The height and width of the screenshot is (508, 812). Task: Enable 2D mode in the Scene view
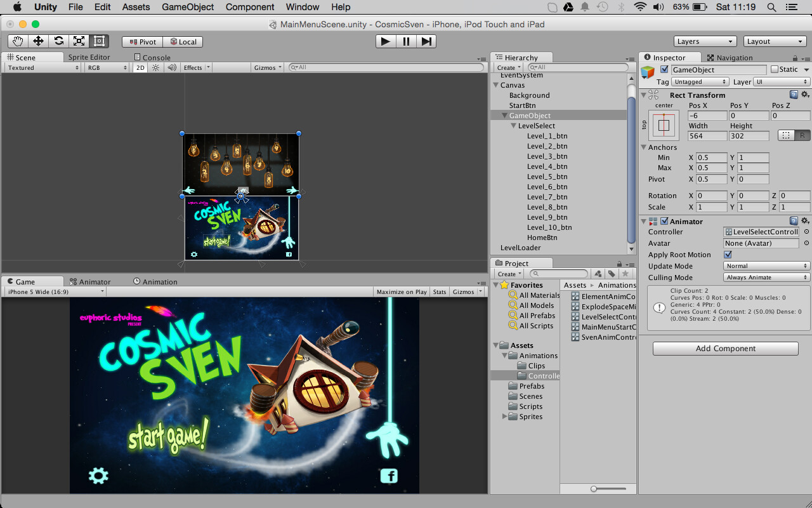point(139,67)
